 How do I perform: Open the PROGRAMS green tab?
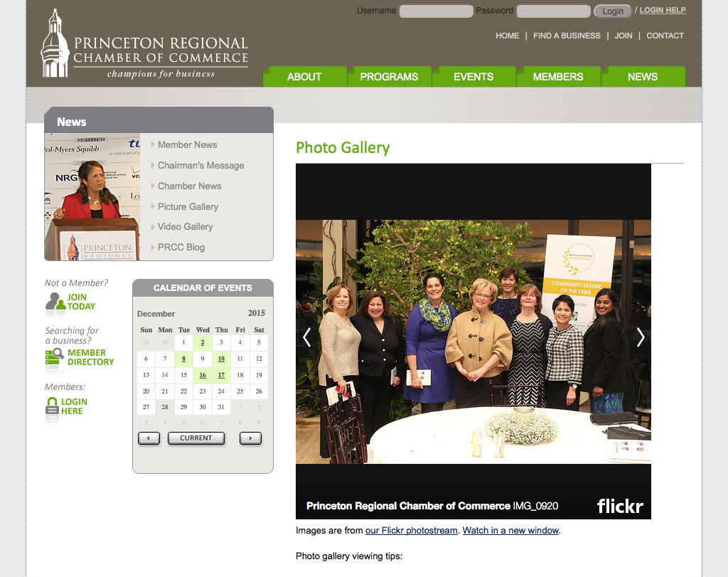[x=389, y=77]
